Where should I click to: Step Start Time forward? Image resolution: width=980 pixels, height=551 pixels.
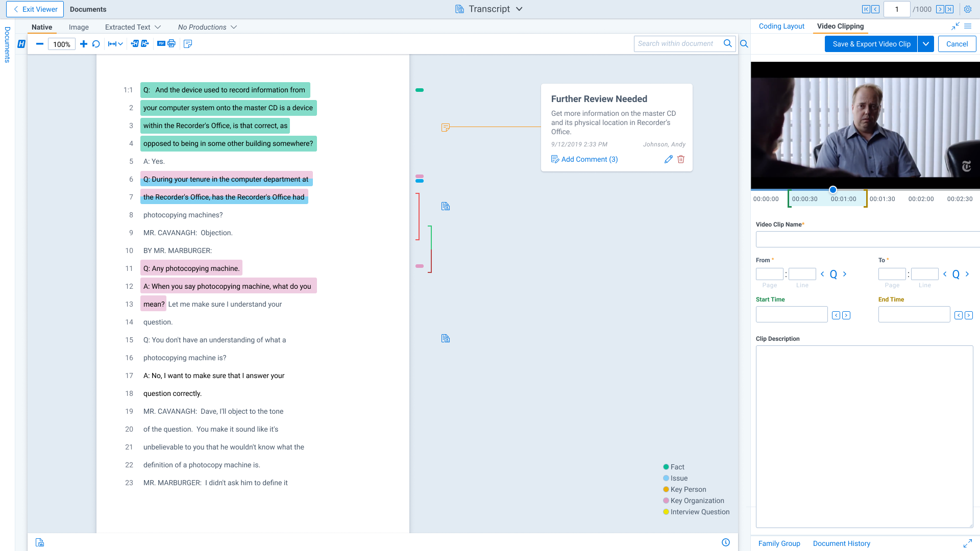pos(846,315)
